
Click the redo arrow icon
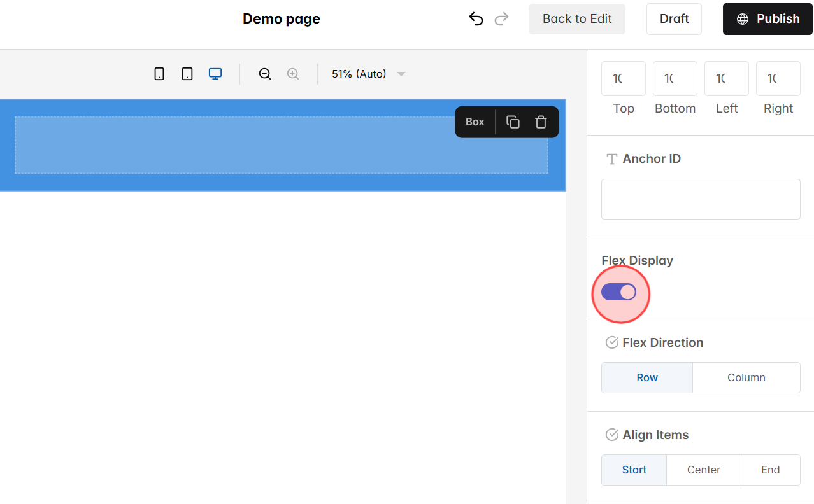501,19
